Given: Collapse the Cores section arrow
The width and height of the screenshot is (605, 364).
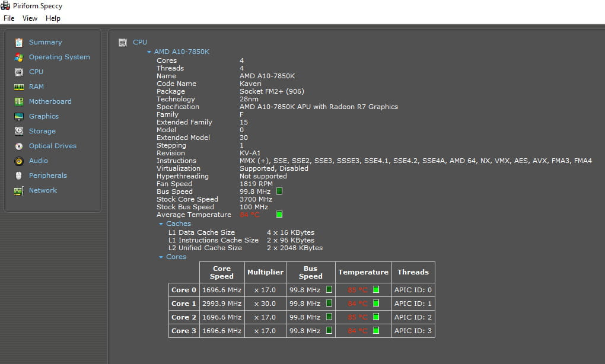Looking at the screenshot, I should coord(161,257).
